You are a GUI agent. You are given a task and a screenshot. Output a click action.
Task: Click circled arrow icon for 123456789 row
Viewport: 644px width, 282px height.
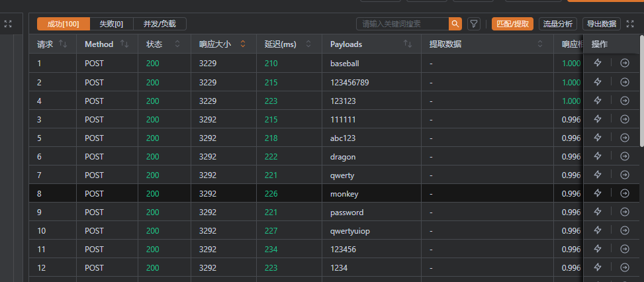point(624,82)
